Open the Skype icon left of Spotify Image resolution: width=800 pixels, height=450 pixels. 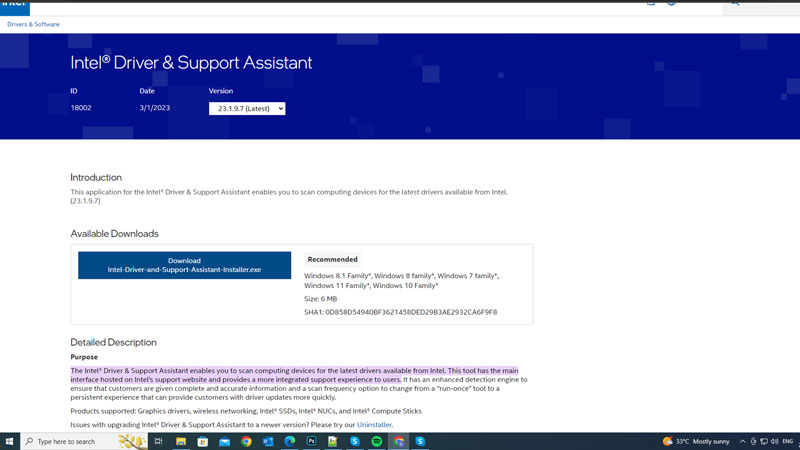coord(355,441)
